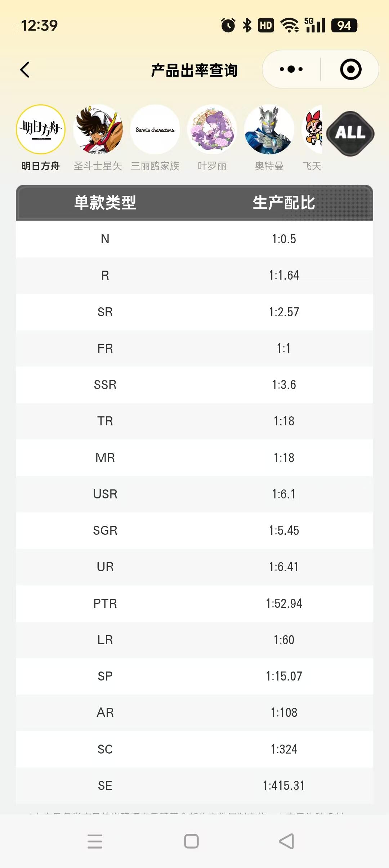Tap the 生产配比 column header
The height and width of the screenshot is (868, 389).
click(284, 203)
